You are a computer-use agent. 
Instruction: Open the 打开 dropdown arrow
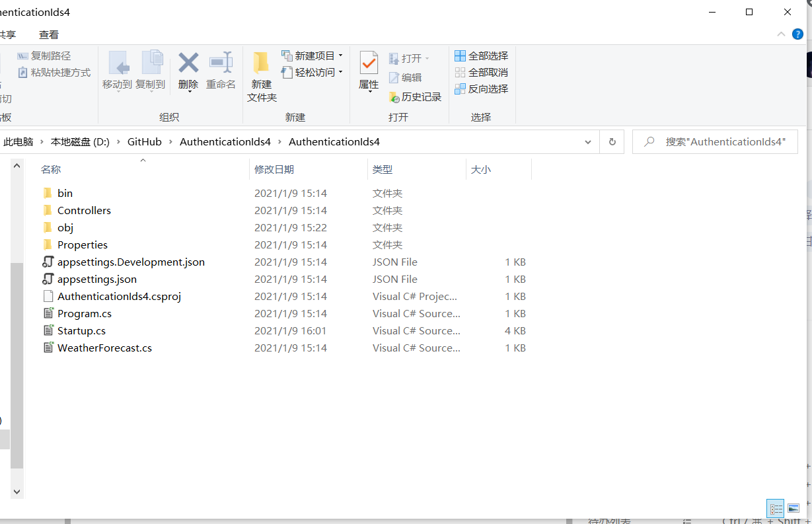coord(427,59)
